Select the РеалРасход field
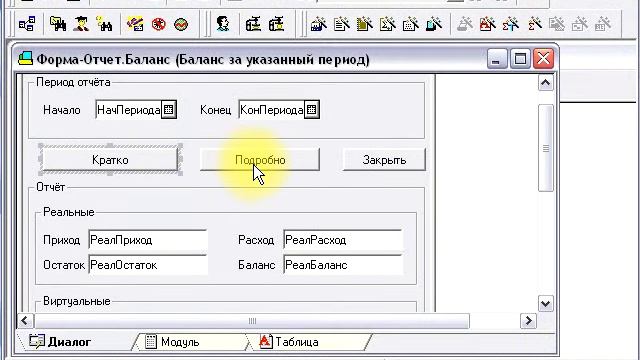 [343, 240]
